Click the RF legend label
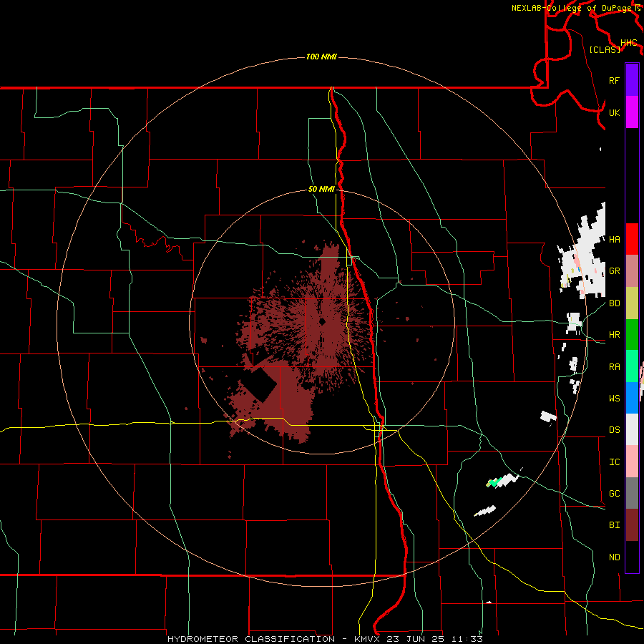644x644 pixels. (614, 80)
